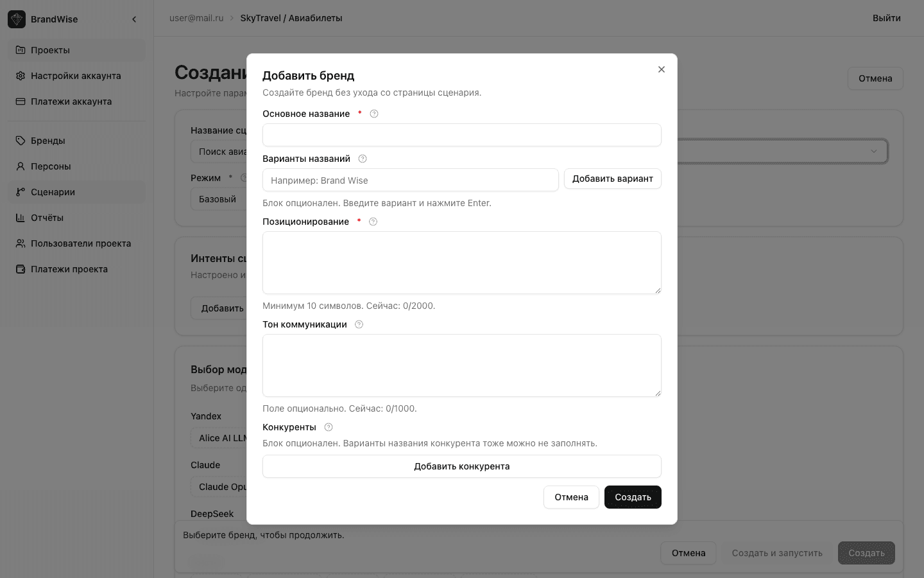Show the tooltip icon near Конкуренты
The width and height of the screenshot is (924, 578).
[x=328, y=427]
